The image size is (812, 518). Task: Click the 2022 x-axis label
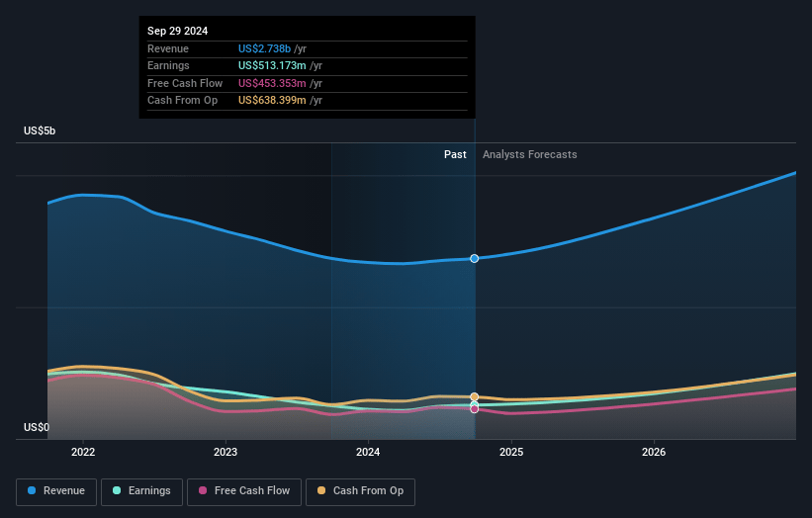(x=83, y=452)
